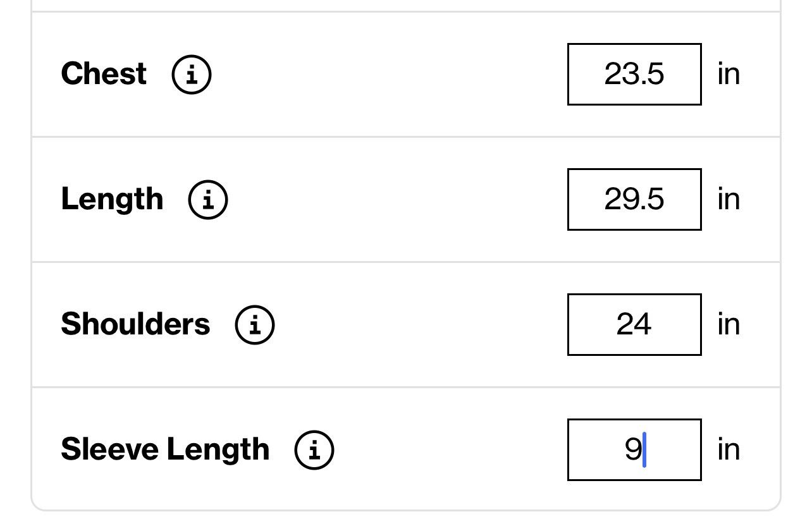Screen dimensions: 812x519
Task: Open the Chest info icon
Action: [x=192, y=74]
